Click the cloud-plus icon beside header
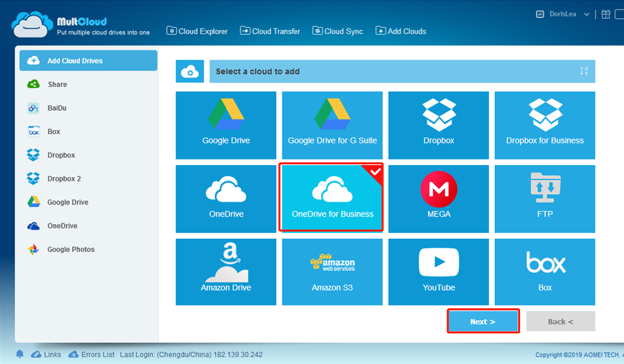Image resolution: width=624 pixels, height=364 pixels. pos(190,71)
